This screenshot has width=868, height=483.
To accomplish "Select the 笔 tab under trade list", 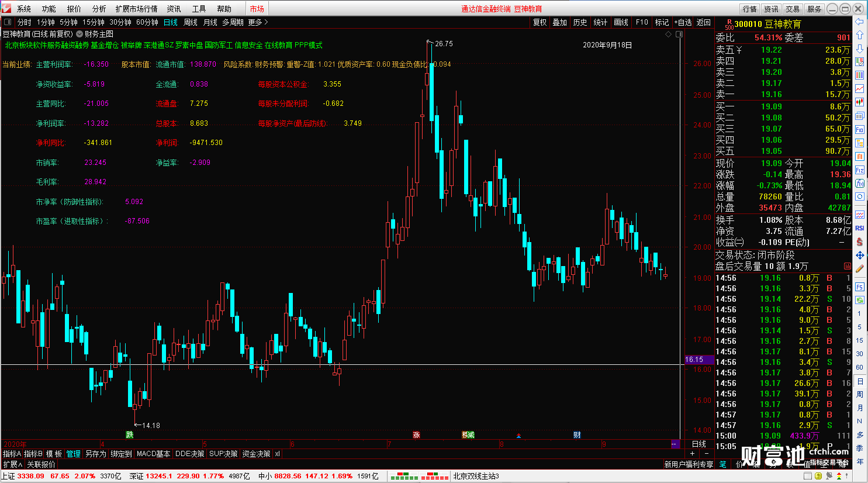I will click(723, 464).
